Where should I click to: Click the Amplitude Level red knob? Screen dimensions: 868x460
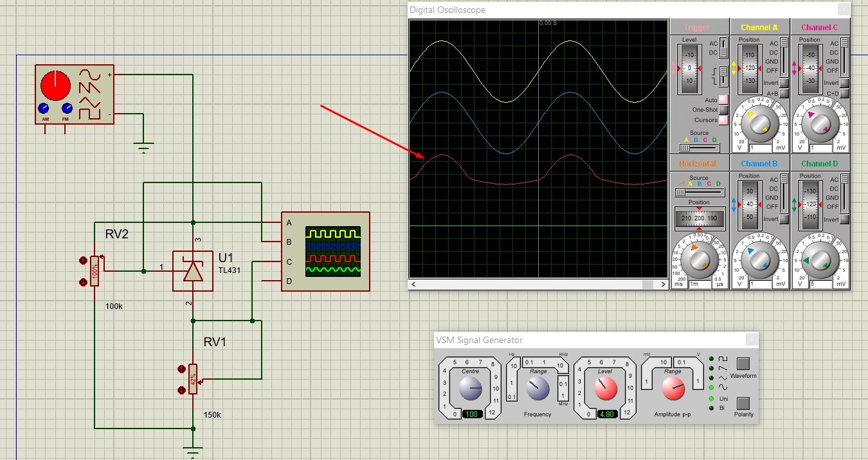click(x=605, y=387)
